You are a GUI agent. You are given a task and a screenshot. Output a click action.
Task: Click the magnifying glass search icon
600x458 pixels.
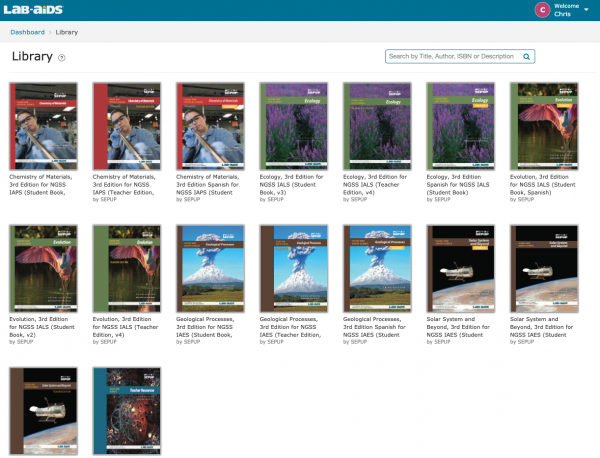[x=526, y=57]
